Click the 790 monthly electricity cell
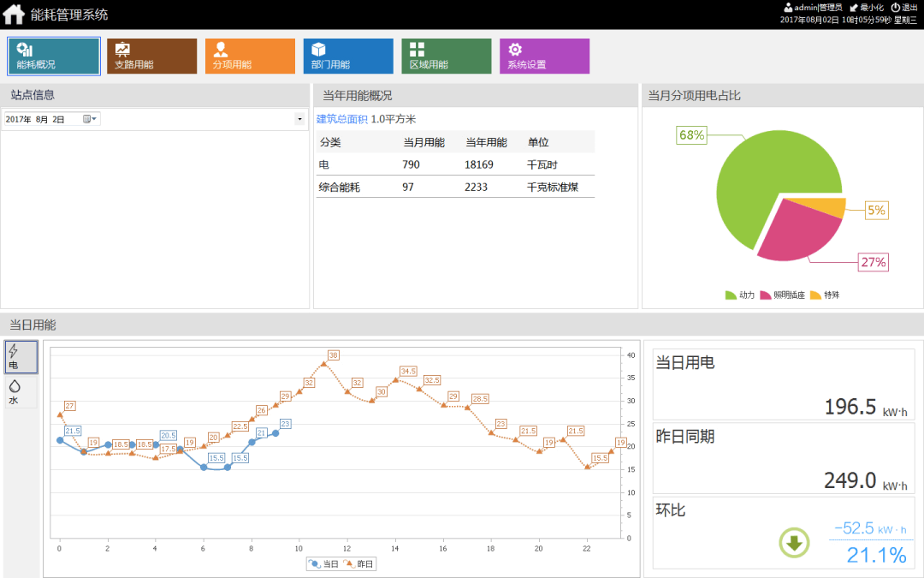 (411, 164)
